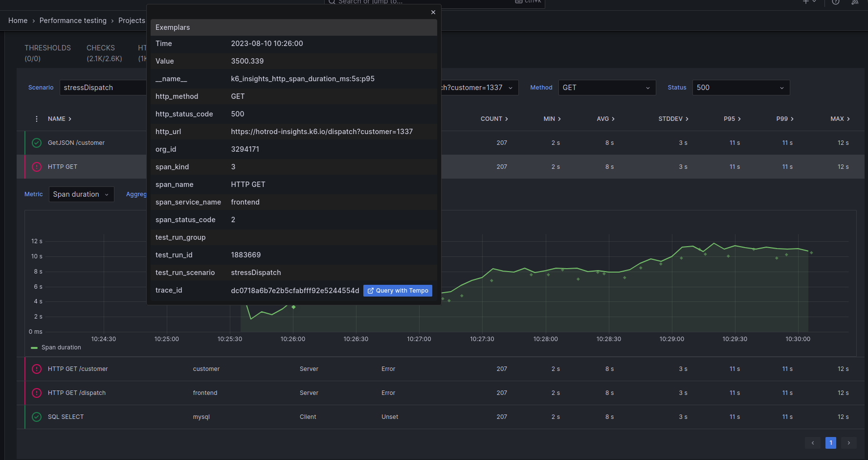The width and height of the screenshot is (868, 460).
Task: Switch to the CHECKS tab
Action: tap(101, 47)
